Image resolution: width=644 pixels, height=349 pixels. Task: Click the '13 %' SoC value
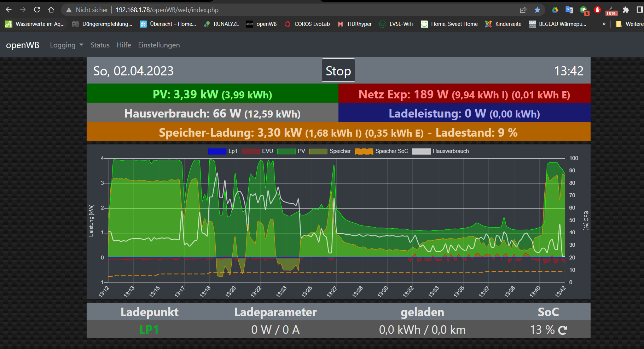(542, 330)
